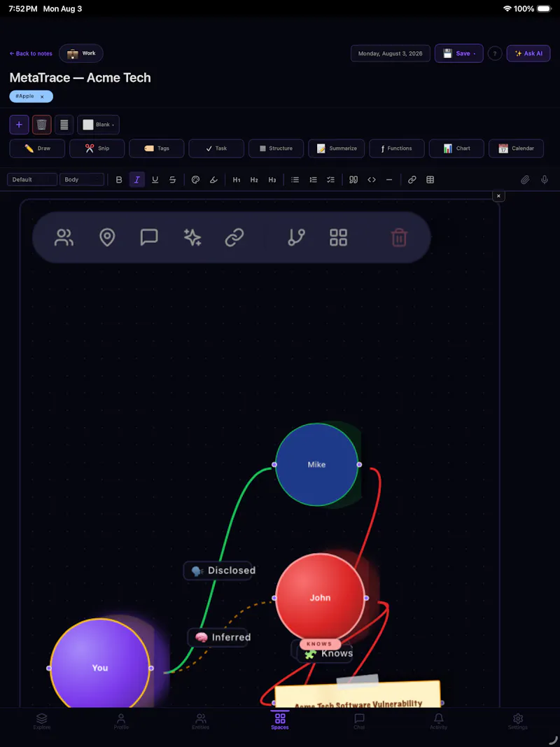Viewport: 560px width, 747px height.
Task: Switch to the Profile tab
Action: click(121, 721)
